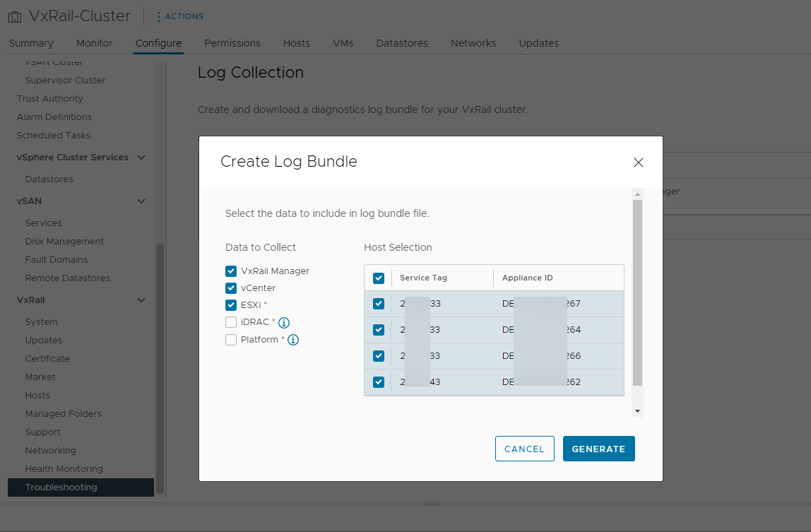
Task: Click the sidebar vertical scrollbar
Action: 160,369
